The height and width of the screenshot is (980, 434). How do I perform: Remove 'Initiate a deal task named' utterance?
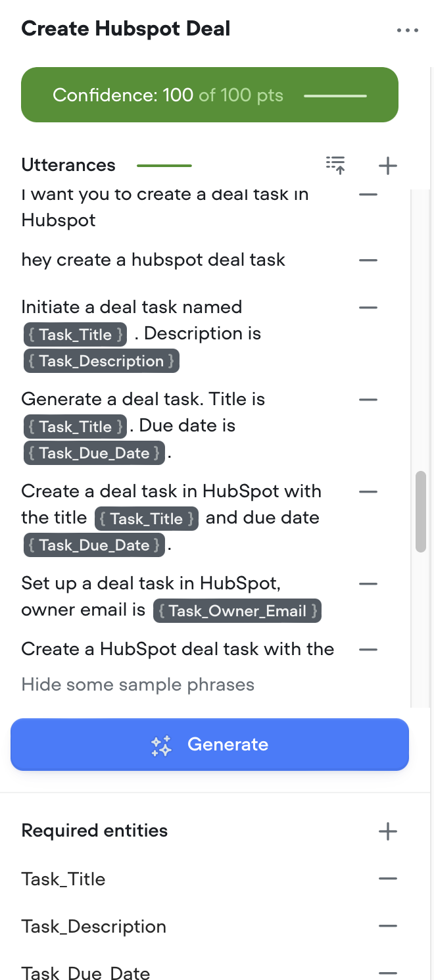[368, 307]
